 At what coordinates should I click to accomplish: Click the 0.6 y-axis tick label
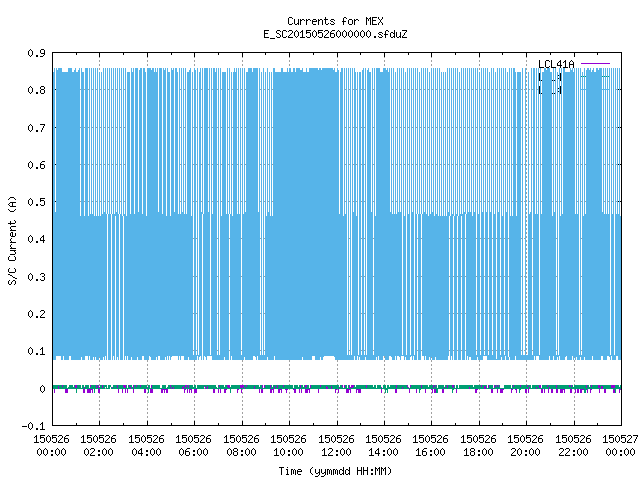coord(36,165)
